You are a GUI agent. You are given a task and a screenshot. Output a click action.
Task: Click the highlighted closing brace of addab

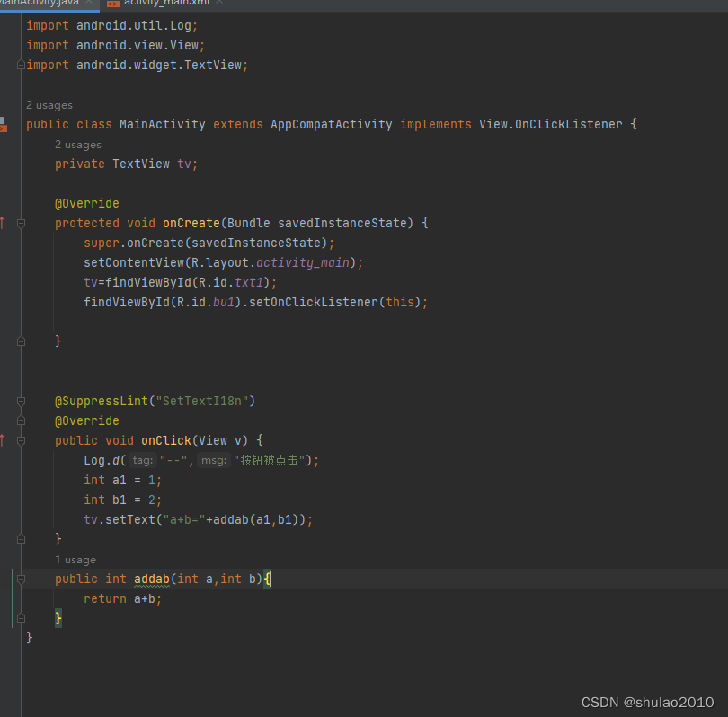pyautogui.click(x=58, y=618)
